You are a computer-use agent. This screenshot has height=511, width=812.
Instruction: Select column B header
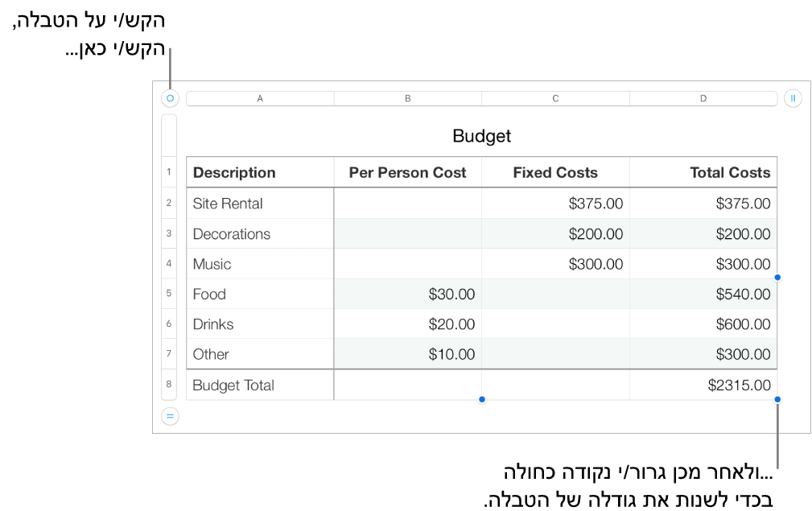[x=407, y=98]
